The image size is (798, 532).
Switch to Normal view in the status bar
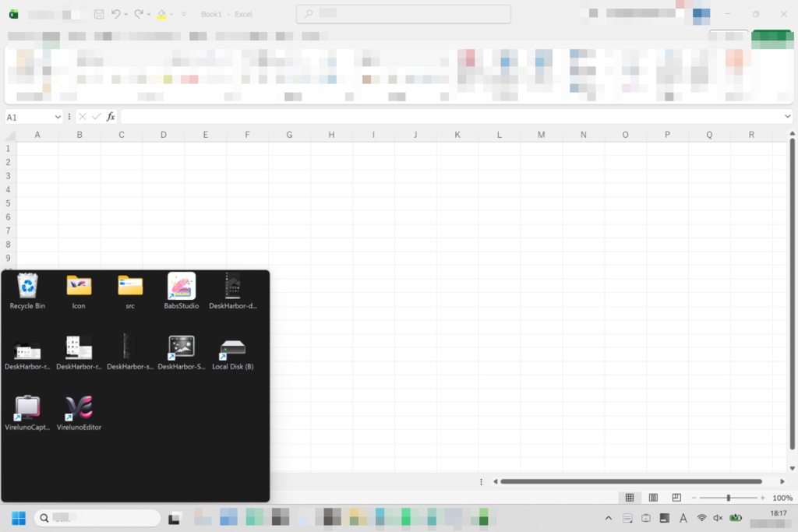630,498
